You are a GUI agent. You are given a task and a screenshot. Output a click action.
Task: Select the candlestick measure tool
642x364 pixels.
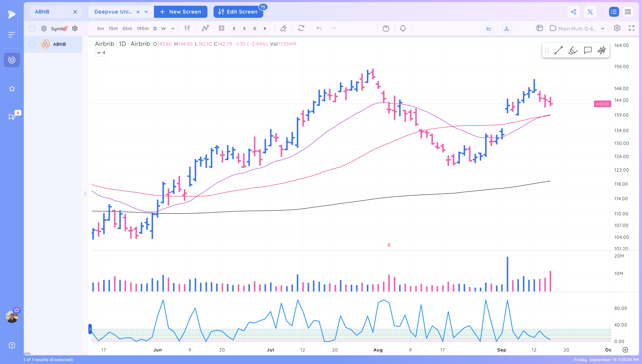pos(602,50)
